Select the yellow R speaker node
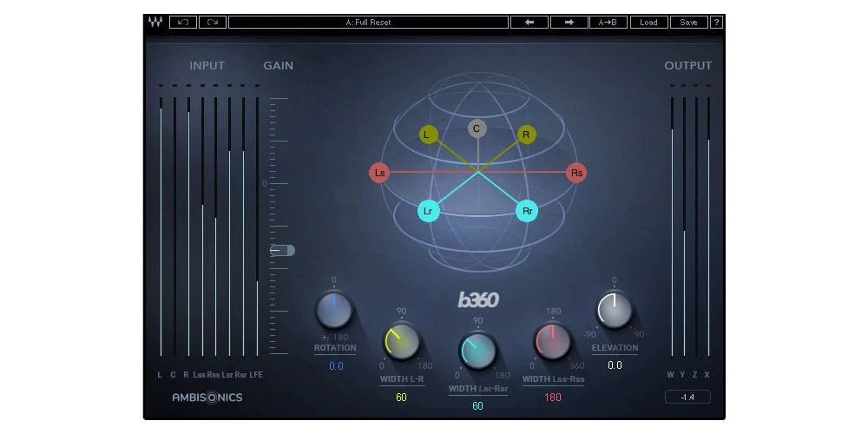This screenshot has height=434, width=868. (x=527, y=135)
